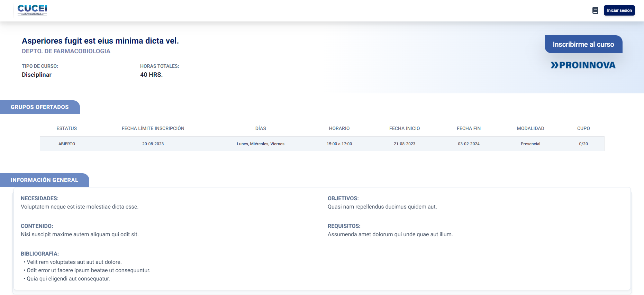Click the PROINNOVA logo
644x295 pixels.
point(583,65)
